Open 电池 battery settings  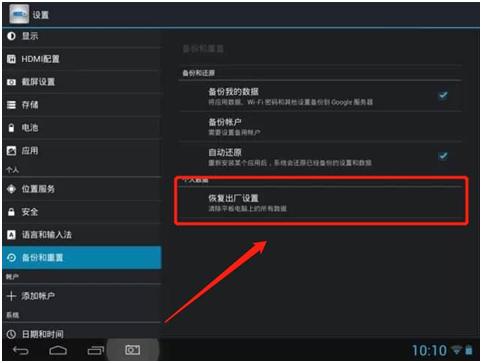(x=82, y=128)
